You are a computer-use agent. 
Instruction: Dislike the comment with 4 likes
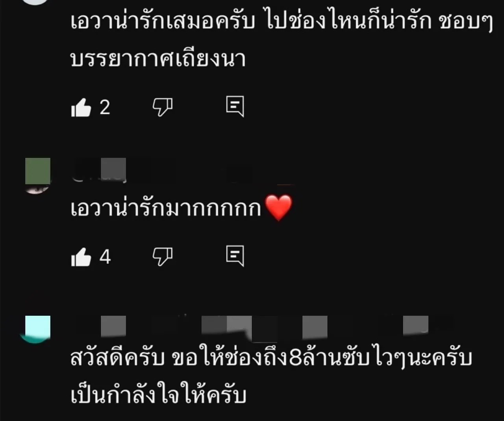pos(163,257)
